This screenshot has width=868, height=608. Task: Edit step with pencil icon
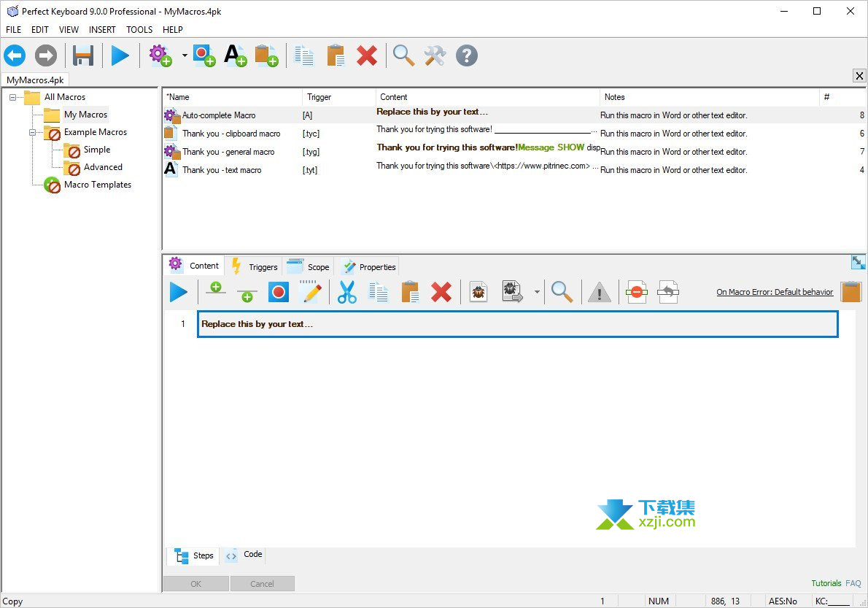point(311,292)
